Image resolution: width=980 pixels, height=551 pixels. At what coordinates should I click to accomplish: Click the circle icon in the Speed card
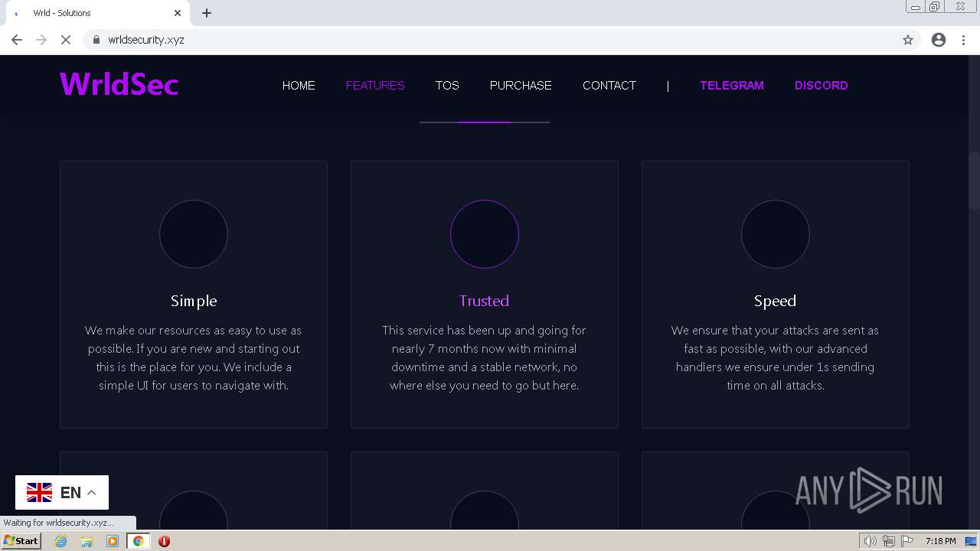776,234
